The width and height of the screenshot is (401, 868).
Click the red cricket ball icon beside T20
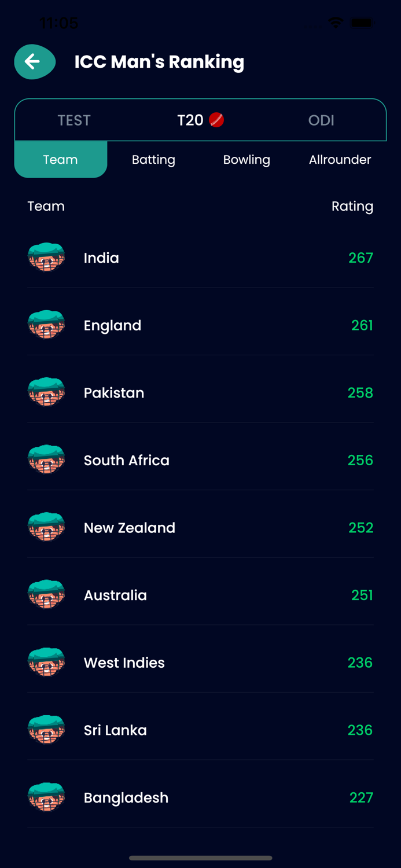click(x=216, y=120)
